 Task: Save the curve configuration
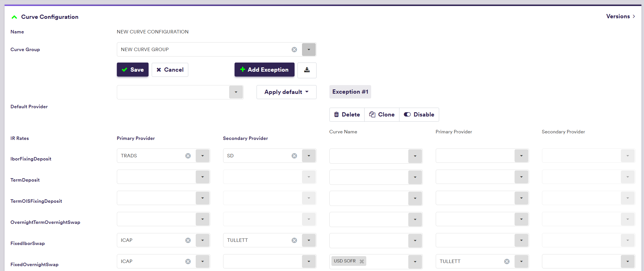133,70
